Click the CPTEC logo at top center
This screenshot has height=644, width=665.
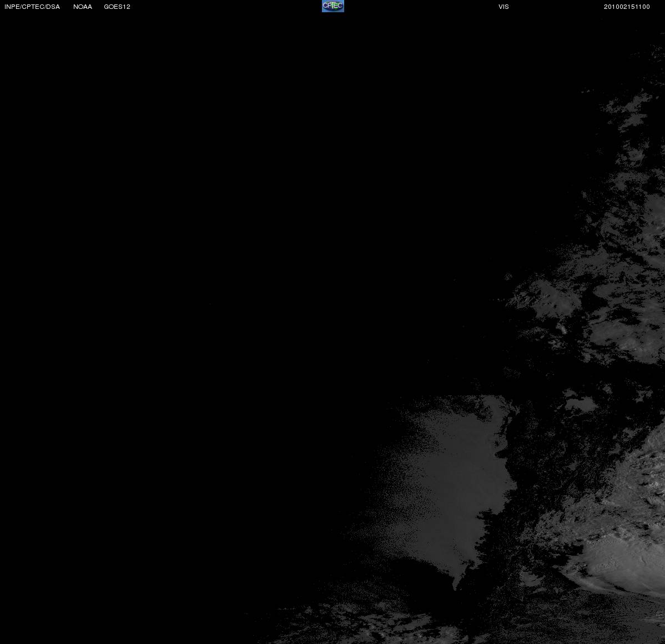[333, 6]
